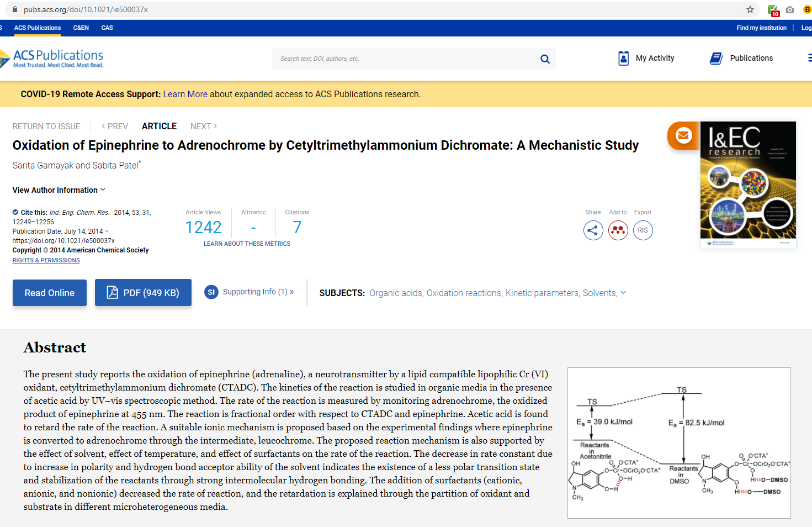
Task: Click the 7 citations count
Action: click(297, 227)
